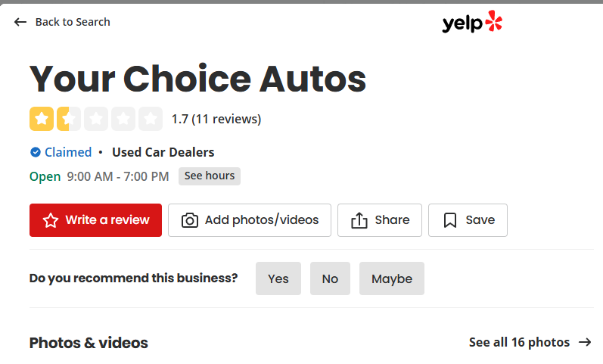Open Add photos/videos uploader
The image size is (603, 364).
(x=250, y=220)
